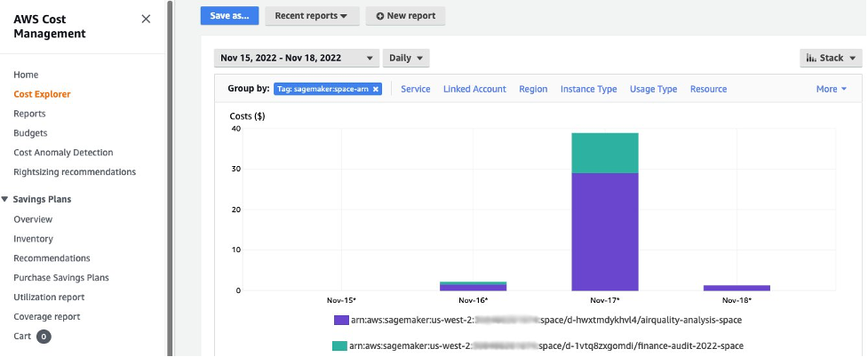Image resolution: width=868 pixels, height=357 pixels.
Task: Group costs by Instance Type
Action: tap(588, 89)
